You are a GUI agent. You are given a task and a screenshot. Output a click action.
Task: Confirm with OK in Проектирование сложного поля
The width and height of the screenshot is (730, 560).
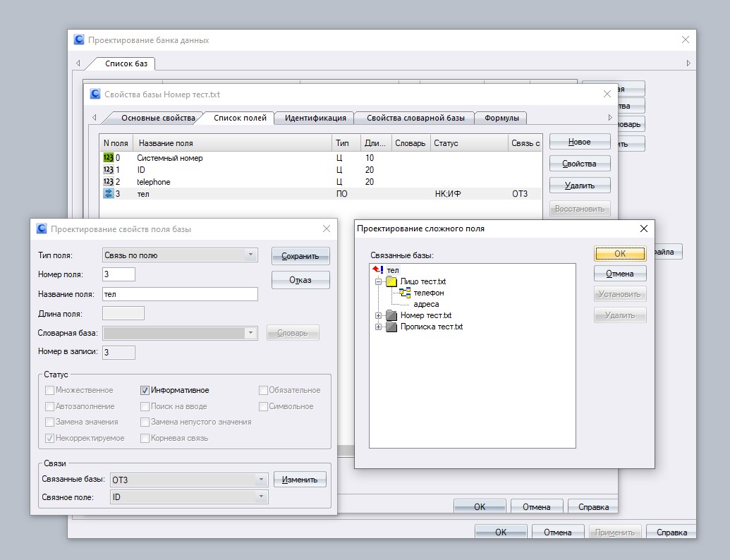620,253
